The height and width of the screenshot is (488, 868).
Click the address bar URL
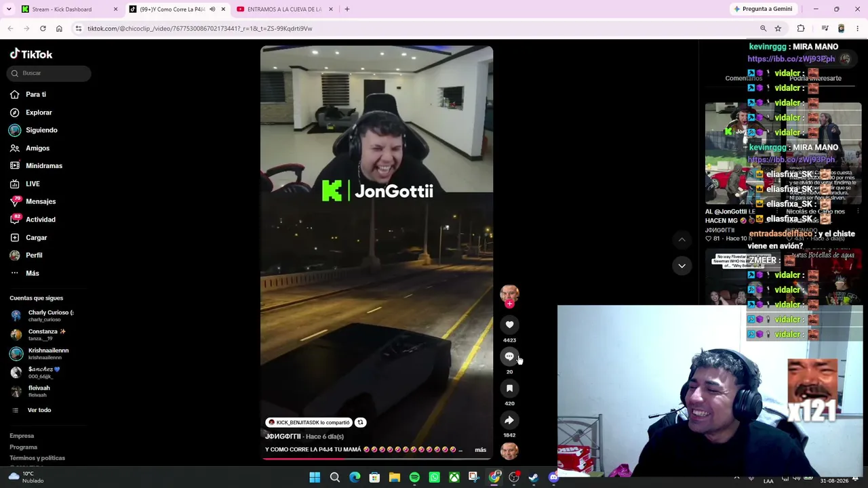click(199, 28)
